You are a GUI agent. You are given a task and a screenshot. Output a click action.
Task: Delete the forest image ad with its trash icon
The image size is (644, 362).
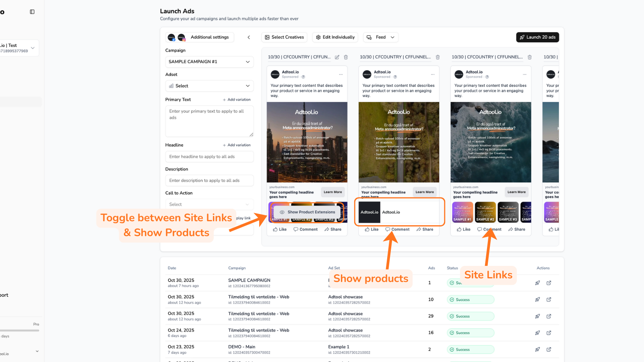(438, 57)
